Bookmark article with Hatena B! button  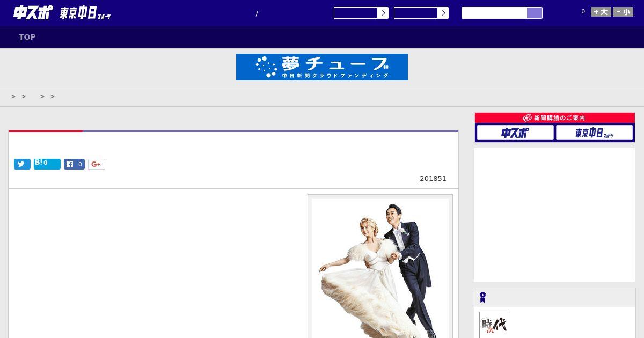coord(47,164)
